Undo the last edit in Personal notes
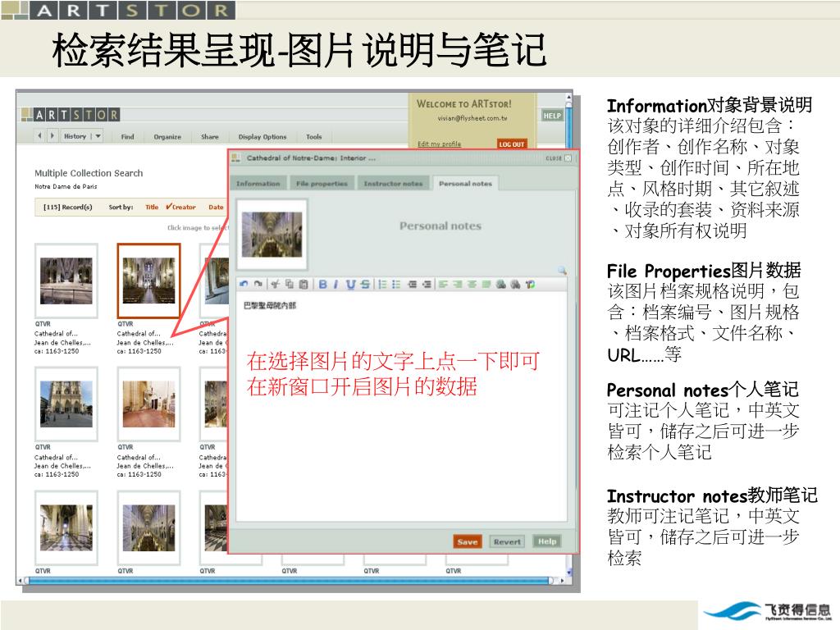Screen dimensions: 840x630 244,284
